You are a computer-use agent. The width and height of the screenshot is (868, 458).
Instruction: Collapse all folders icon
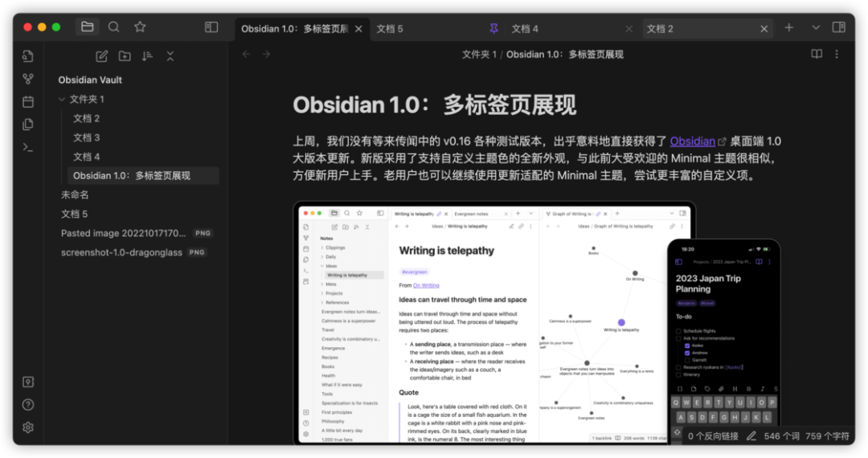(x=170, y=56)
